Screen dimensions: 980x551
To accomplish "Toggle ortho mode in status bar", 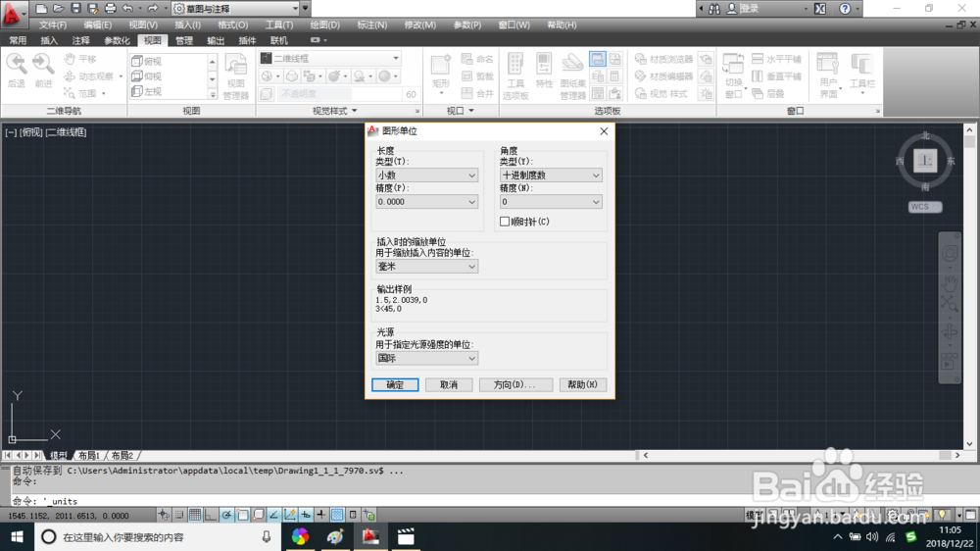I will coord(211,515).
